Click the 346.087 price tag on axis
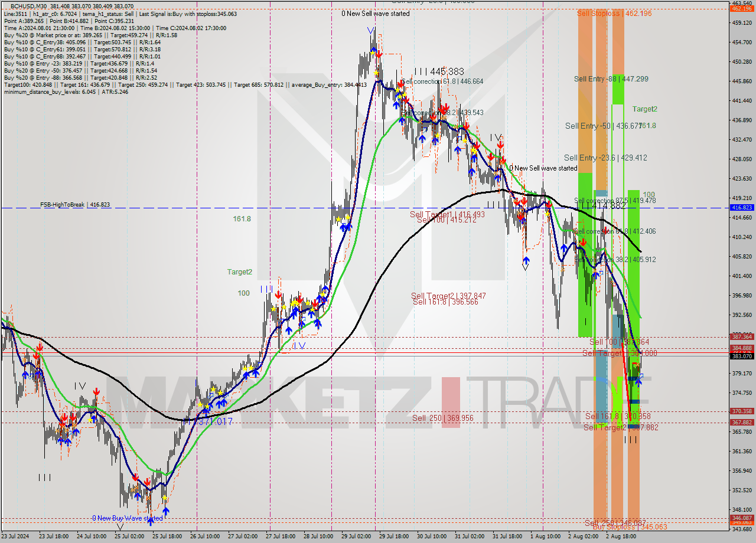Viewport: 756px width, 543px height. click(x=741, y=518)
